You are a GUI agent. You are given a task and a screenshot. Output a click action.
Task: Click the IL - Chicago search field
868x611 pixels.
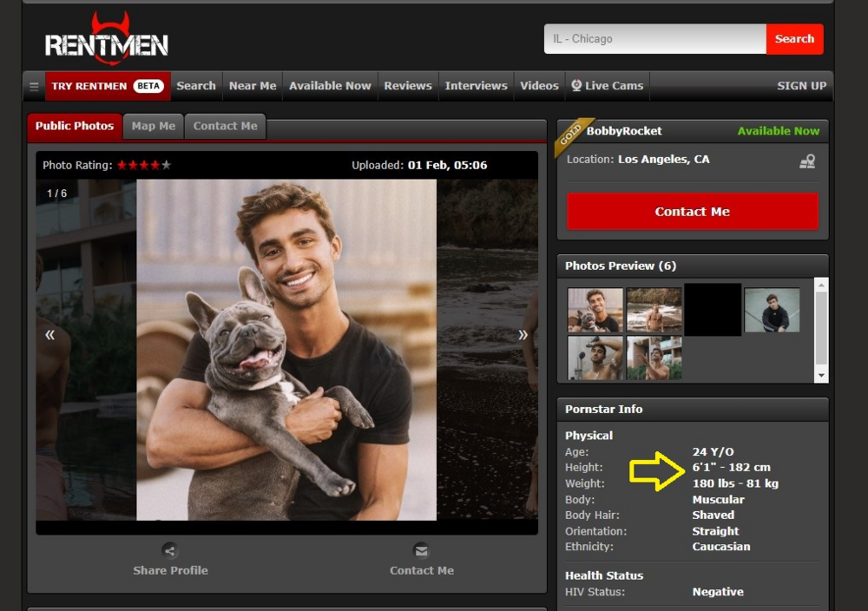(x=654, y=39)
